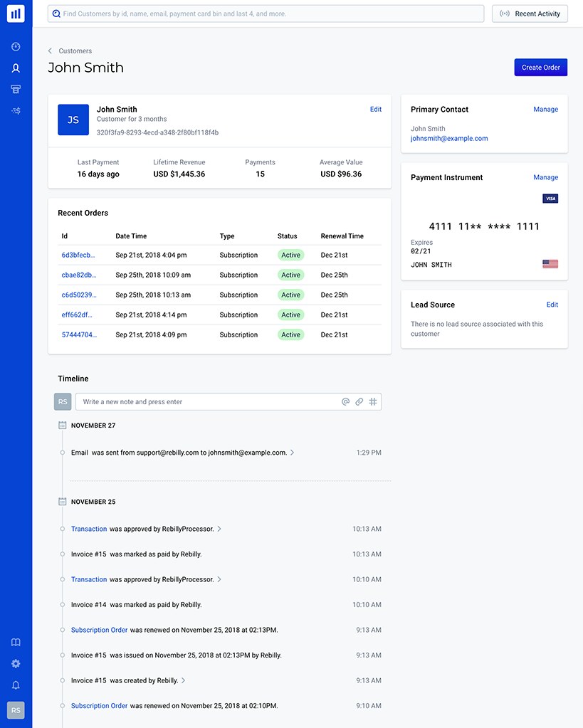Screen dimensions: 583x728
Task: Open Recent Activity panel
Action: (x=530, y=14)
